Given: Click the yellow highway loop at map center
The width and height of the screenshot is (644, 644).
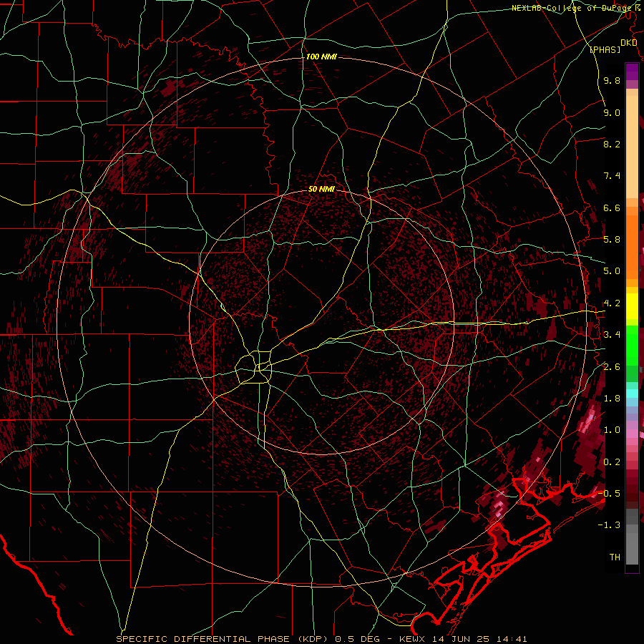Looking at the screenshot, I should tap(254, 366).
